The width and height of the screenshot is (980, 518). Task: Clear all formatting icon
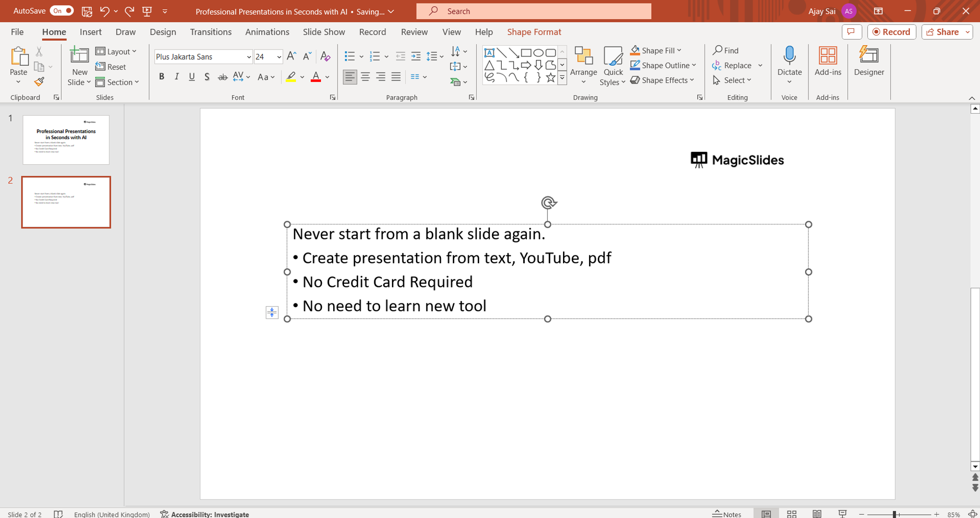(x=325, y=56)
